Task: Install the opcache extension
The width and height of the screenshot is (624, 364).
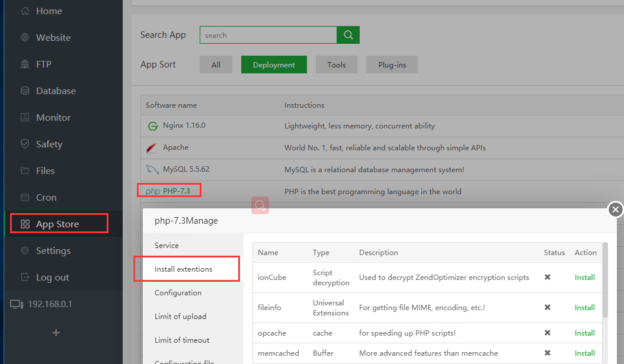Action: (584, 333)
